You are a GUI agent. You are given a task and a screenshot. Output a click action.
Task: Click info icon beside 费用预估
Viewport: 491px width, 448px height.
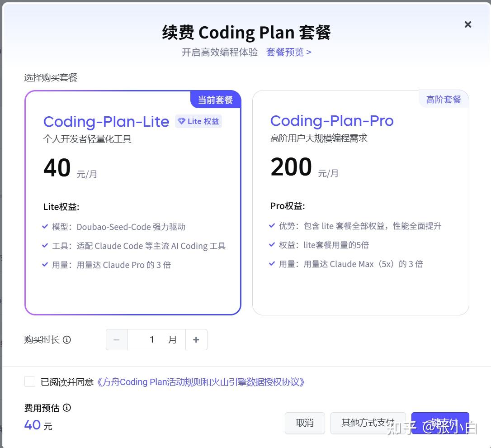coord(67,408)
